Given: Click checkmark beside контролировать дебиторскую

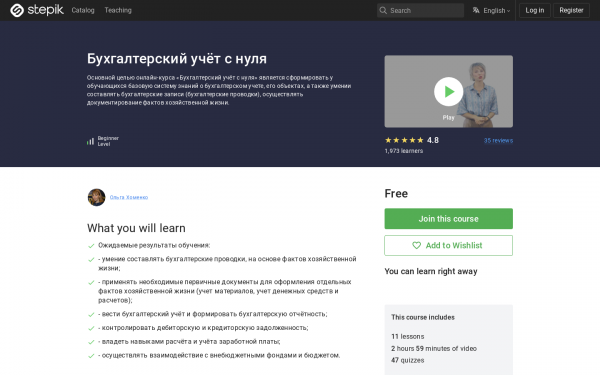Looking at the screenshot, I should [91, 328].
